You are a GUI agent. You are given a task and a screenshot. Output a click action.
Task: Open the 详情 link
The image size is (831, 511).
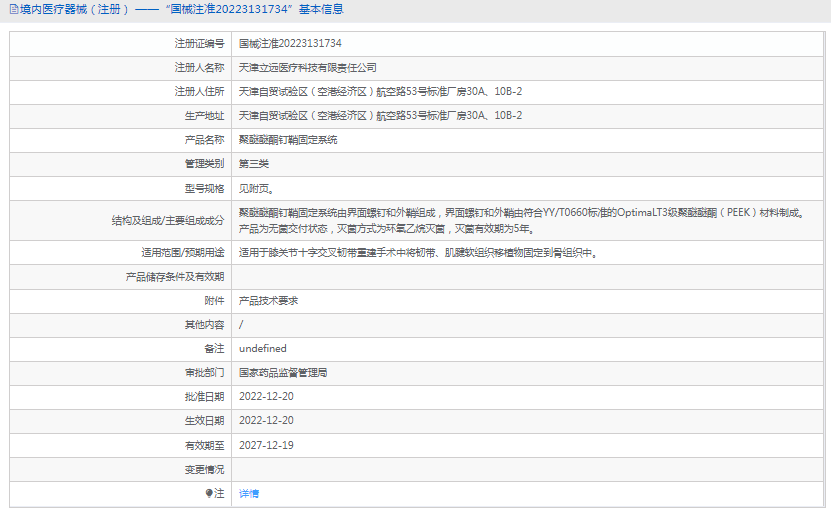[249, 494]
